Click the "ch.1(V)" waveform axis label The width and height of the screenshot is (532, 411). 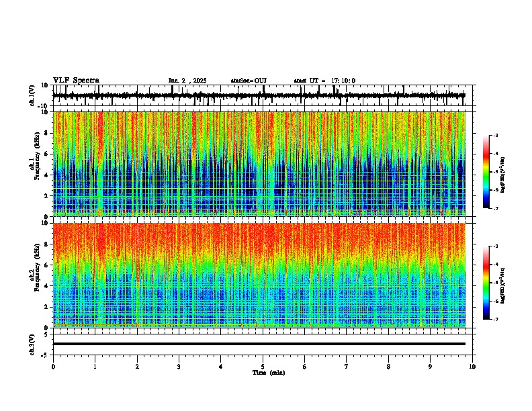32,95
